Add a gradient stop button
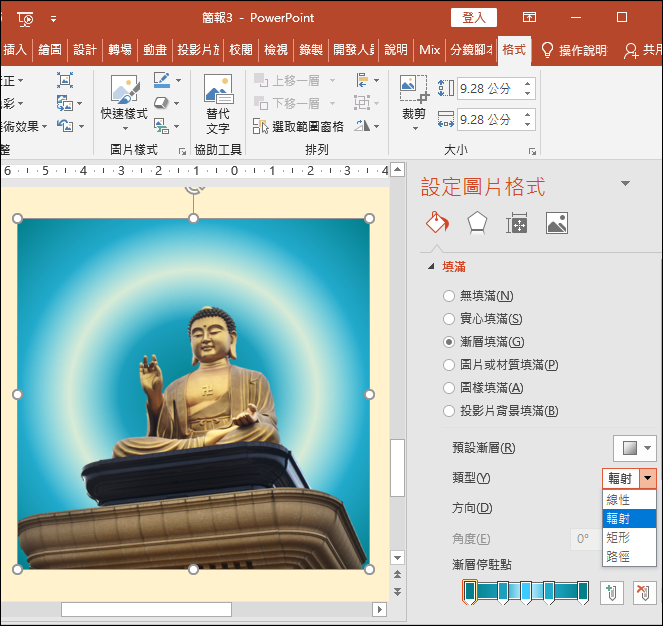663x626 pixels. tap(611, 593)
